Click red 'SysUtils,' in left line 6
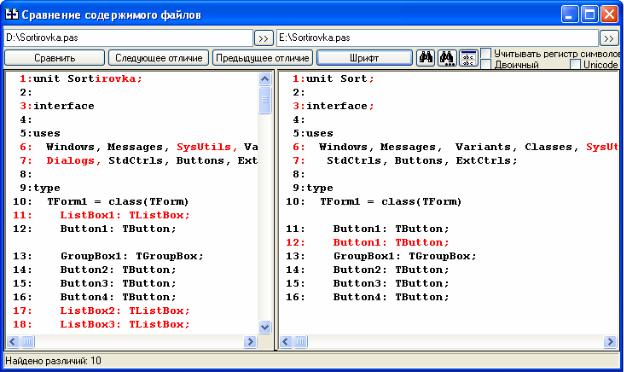Screen dimensions: 624x372 207,147
